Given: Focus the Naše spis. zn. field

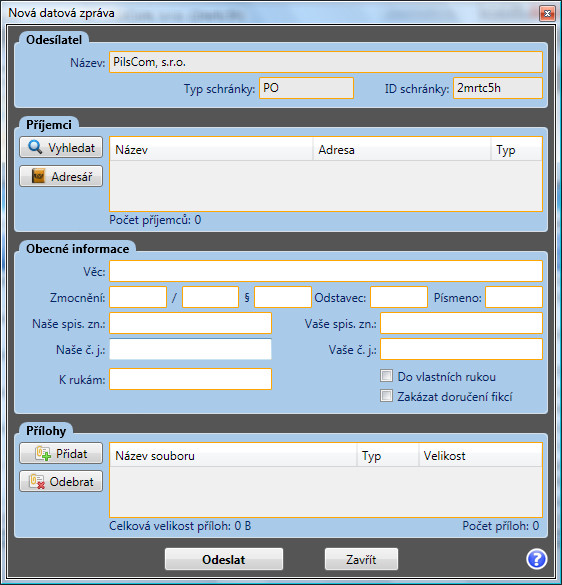Looking at the screenshot, I should 190,323.
